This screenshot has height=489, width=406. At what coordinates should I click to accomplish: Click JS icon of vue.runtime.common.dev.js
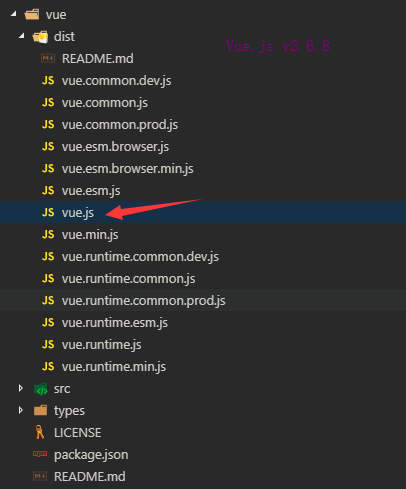48,256
